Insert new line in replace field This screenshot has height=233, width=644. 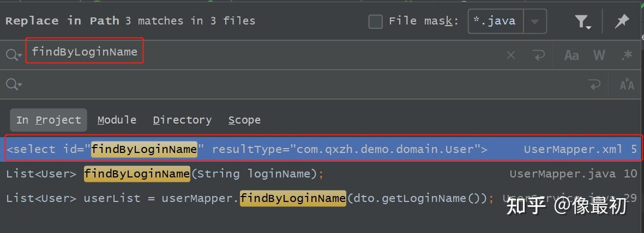594,85
